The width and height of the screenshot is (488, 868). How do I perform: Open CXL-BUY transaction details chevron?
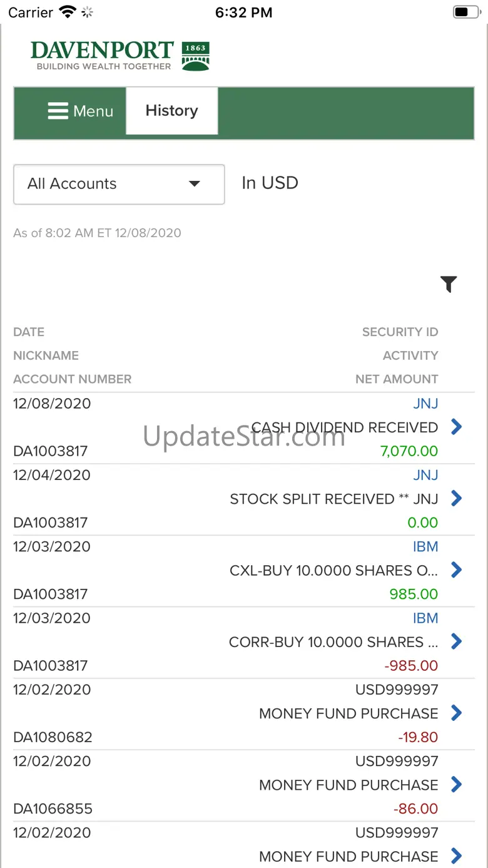coord(457,569)
